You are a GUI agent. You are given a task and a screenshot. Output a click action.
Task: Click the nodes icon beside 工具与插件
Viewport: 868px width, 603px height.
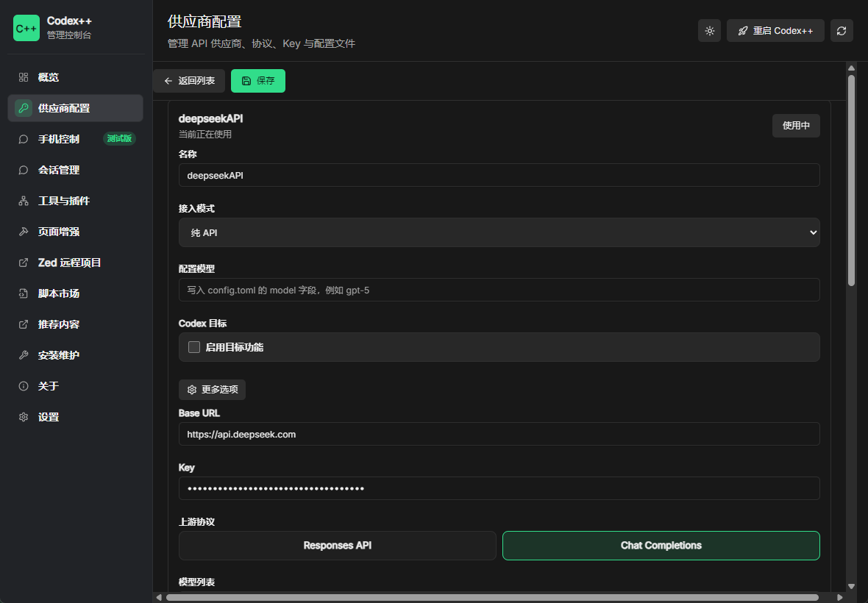click(24, 201)
